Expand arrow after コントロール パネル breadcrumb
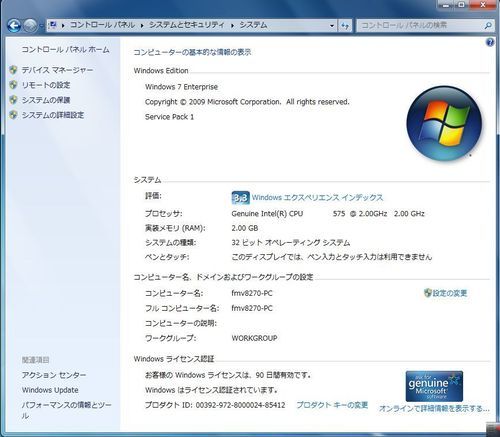Screen dimensions: 500x437 [x=142, y=25]
